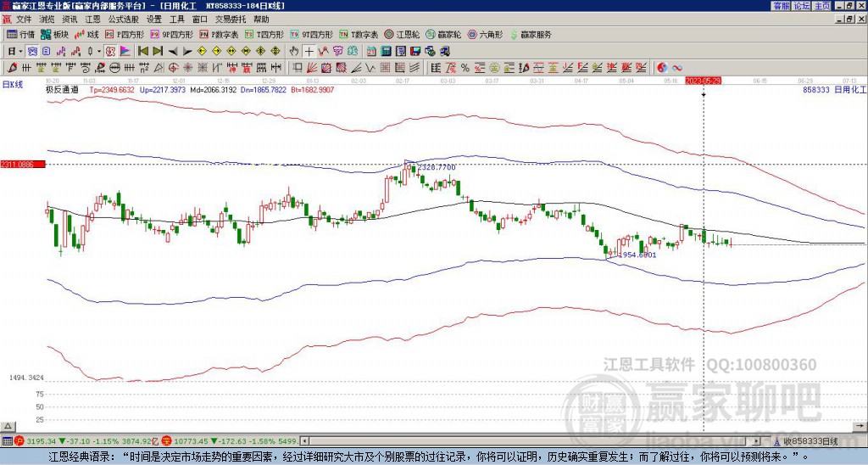The width and height of the screenshot is (868, 465).
Task: Open the T四方形 tool
Action: click(x=264, y=34)
